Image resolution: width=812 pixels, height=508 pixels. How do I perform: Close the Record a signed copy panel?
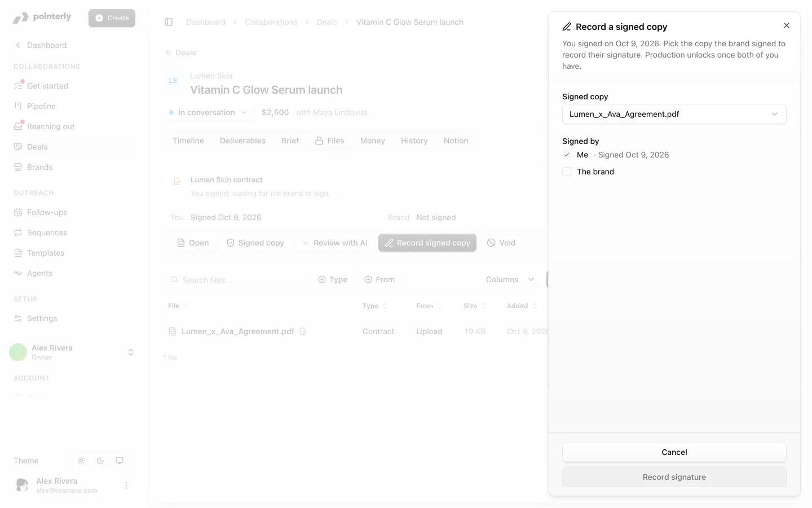(787, 25)
